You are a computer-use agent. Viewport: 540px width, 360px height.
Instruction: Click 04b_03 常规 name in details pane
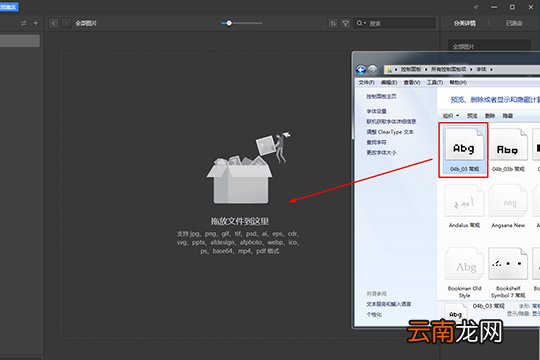(488, 306)
